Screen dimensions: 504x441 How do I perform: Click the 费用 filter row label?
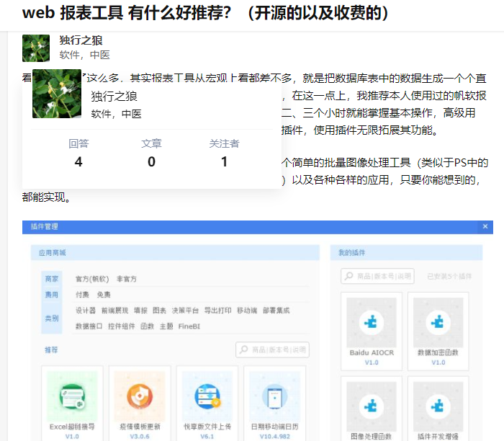pos(51,294)
